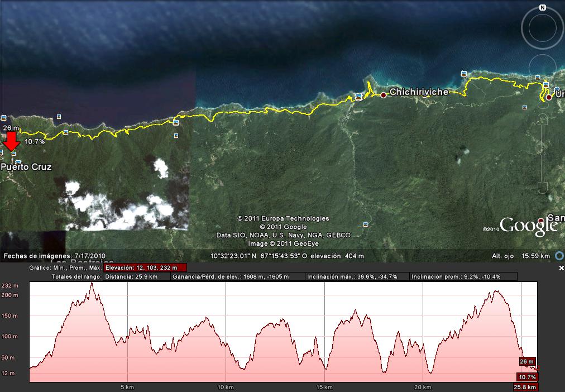Click the North compass N indicator
The width and height of the screenshot is (565, 392).
(542, 8)
